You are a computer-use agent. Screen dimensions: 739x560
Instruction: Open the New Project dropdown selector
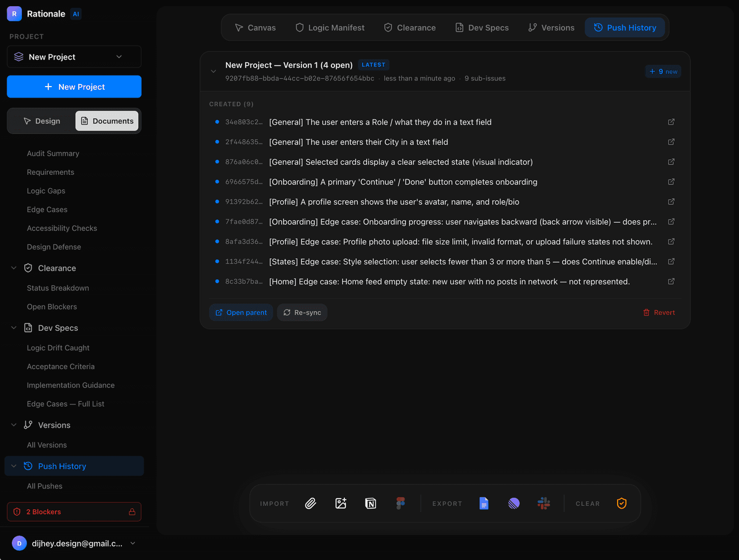74,57
